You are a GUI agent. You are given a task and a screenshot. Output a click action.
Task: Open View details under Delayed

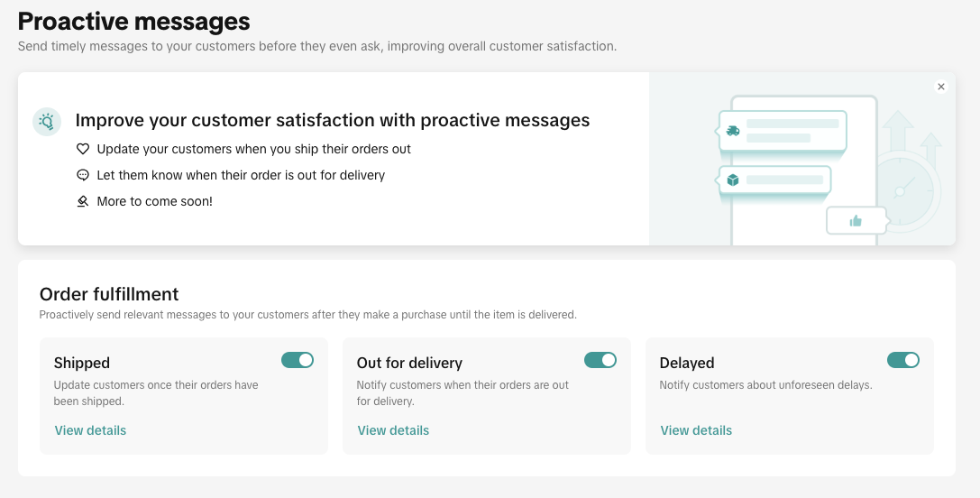(696, 430)
